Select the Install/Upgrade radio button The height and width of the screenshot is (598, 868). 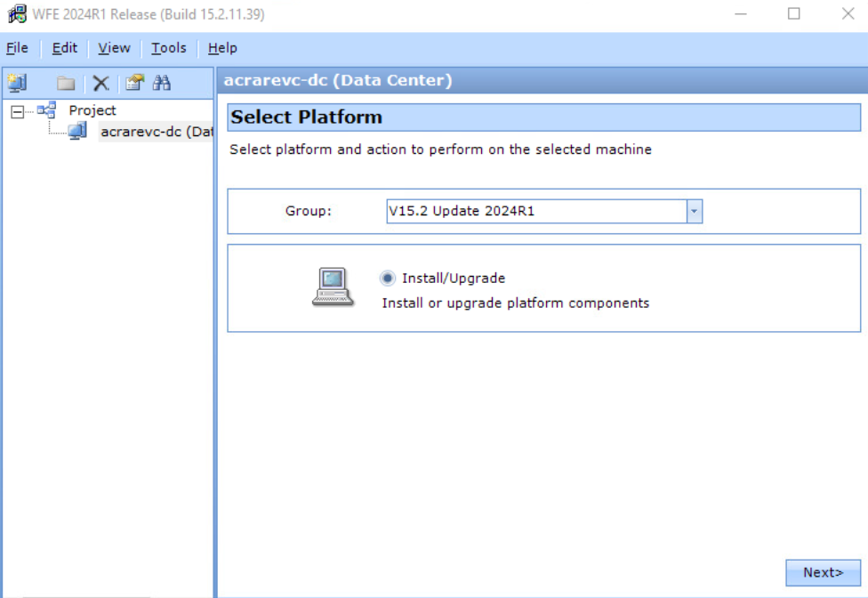[x=388, y=278]
